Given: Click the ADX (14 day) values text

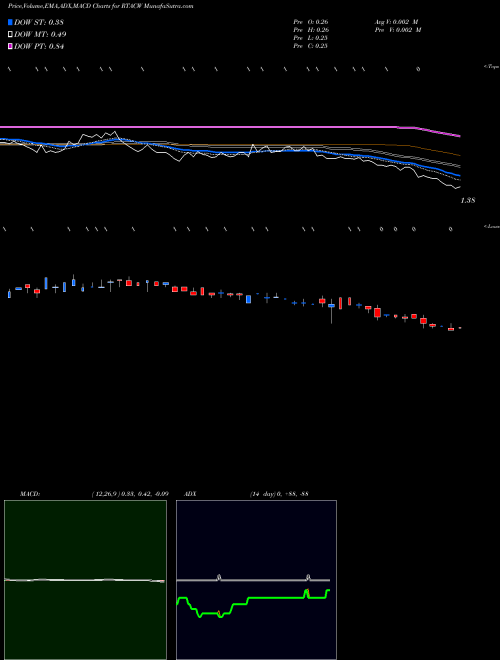Looking at the screenshot, I should point(279,494).
